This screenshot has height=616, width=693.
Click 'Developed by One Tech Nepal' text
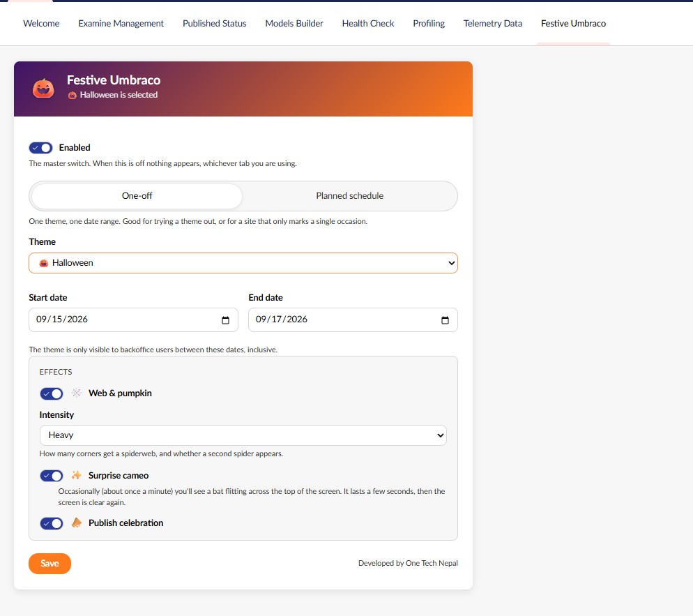click(408, 563)
